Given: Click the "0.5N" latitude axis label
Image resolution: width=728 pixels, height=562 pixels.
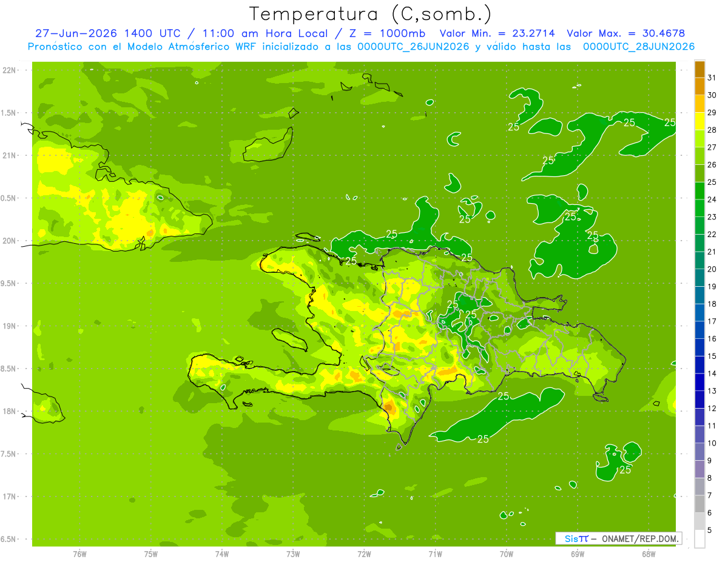Looking at the screenshot, I should [9, 198].
